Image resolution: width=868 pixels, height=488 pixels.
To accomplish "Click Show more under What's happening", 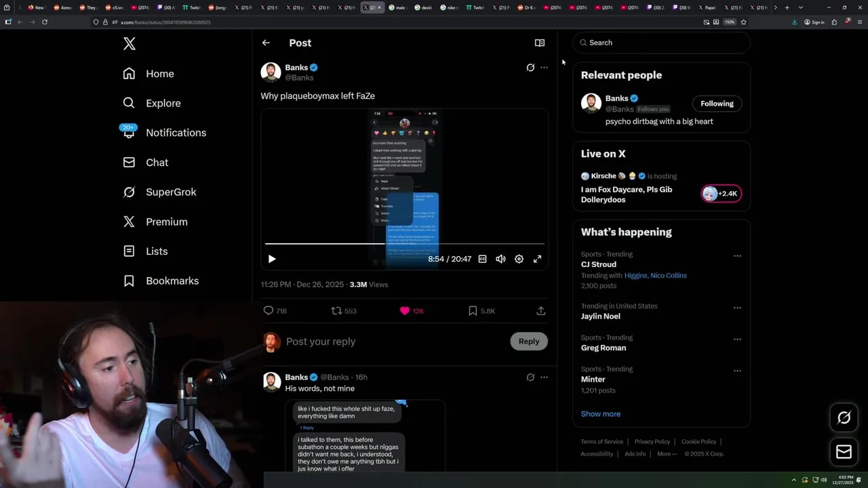I will pos(601,414).
